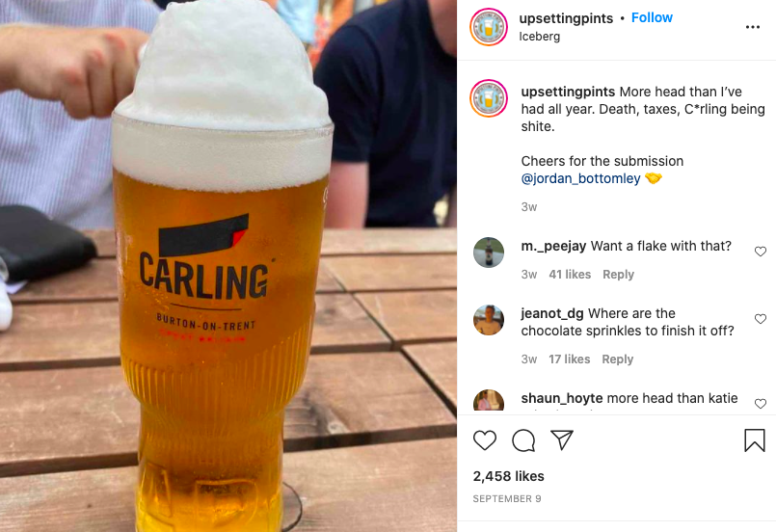Reply to jeanot_dg's comment
This screenshot has height=532, width=776.
coord(617,359)
